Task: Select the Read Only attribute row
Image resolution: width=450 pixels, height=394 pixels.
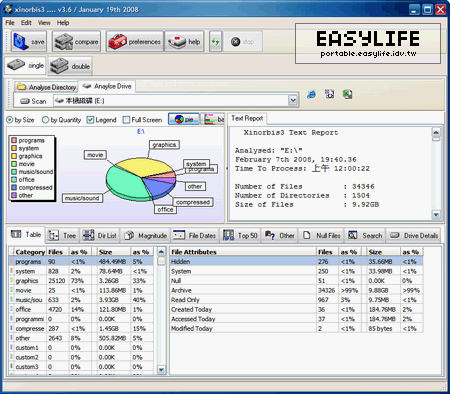Action: point(297,300)
